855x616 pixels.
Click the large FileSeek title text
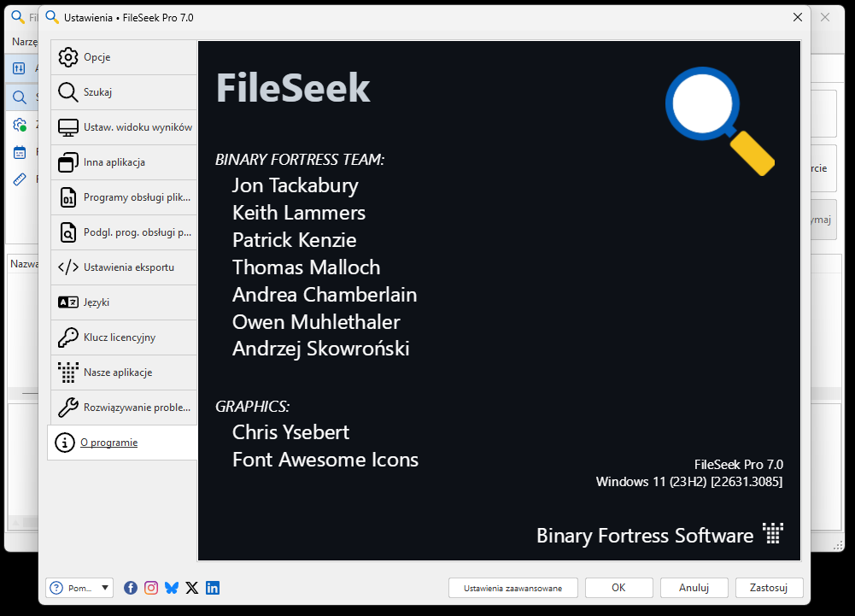pos(293,88)
